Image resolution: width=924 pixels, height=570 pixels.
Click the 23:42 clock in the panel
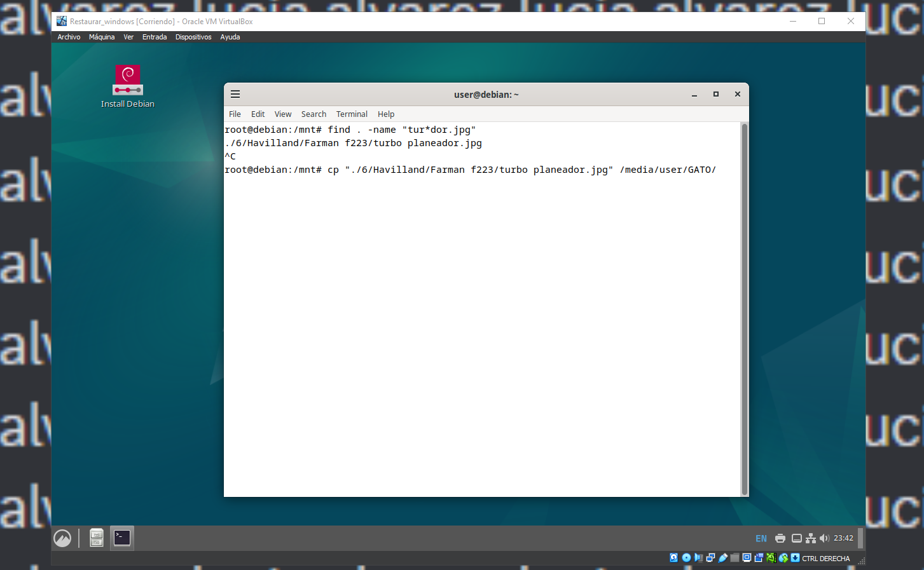843,538
